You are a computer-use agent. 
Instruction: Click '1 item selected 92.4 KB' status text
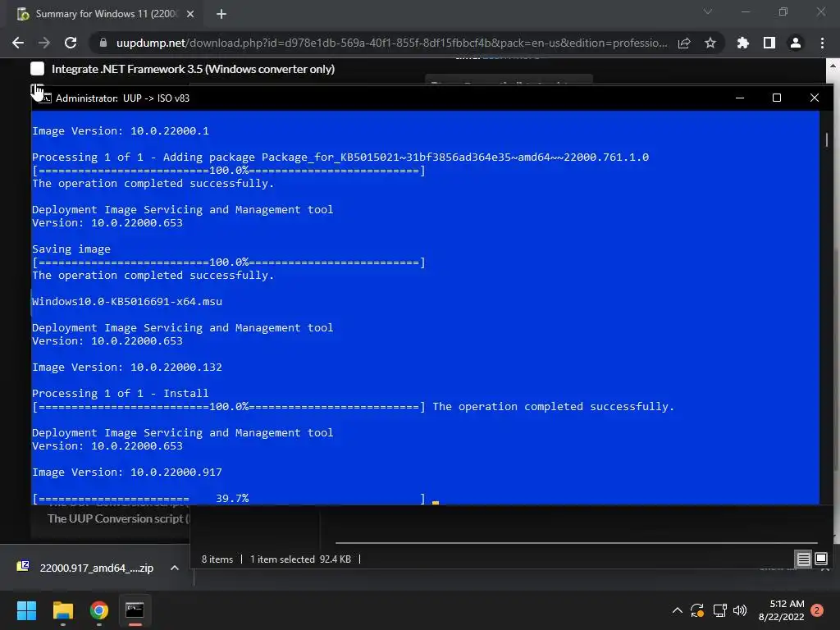300,559
